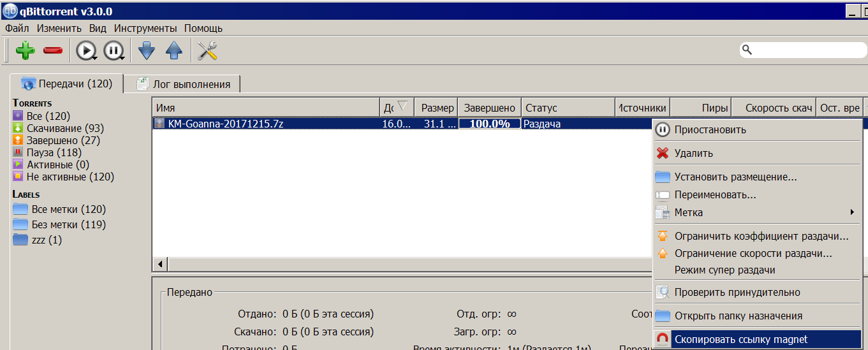Image resolution: width=868 pixels, height=350 pixels.
Task: Choose Скопировать ссылку magnet
Action: click(757, 339)
